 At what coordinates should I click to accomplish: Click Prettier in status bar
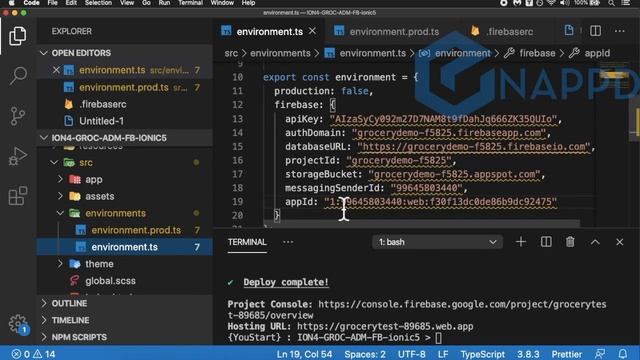point(567,354)
